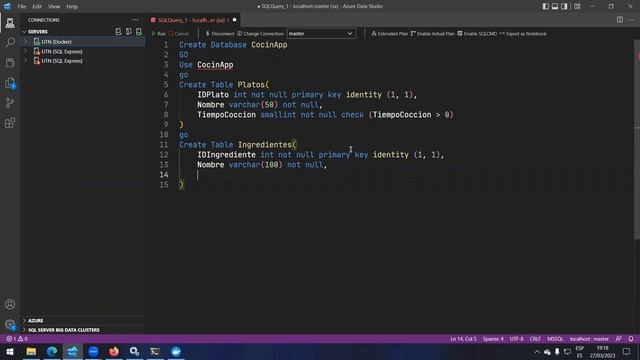
Task: Split the editor to the right
Action: coord(620,20)
